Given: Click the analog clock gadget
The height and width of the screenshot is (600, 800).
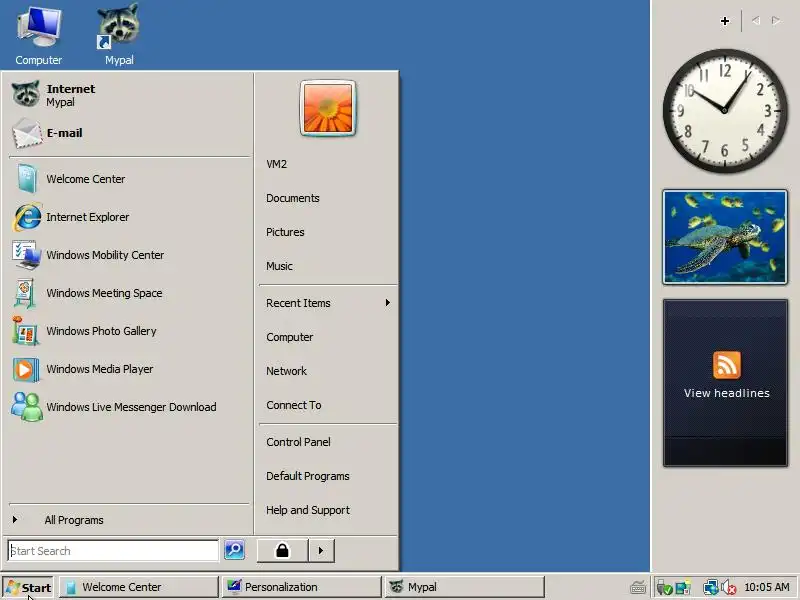Looking at the screenshot, I should (724, 111).
